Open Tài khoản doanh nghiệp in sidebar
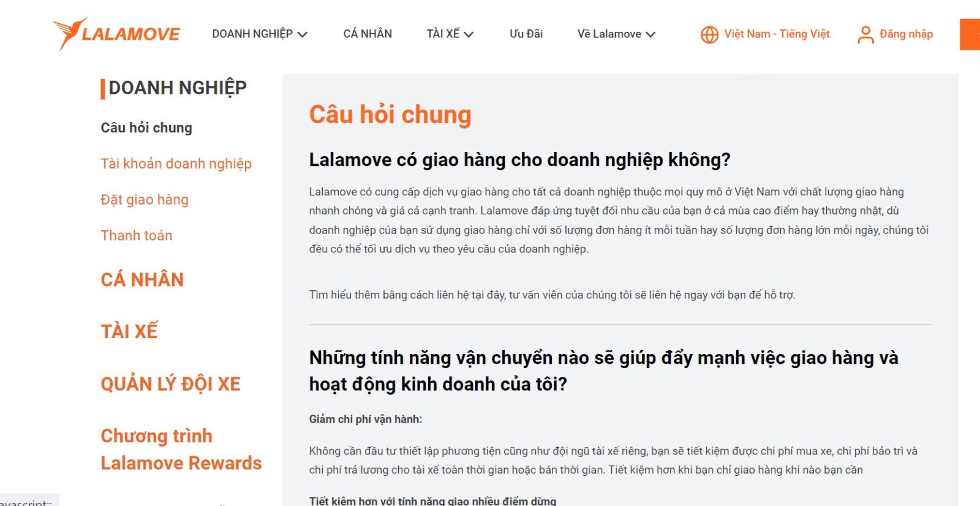This screenshot has width=980, height=506. tap(176, 164)
